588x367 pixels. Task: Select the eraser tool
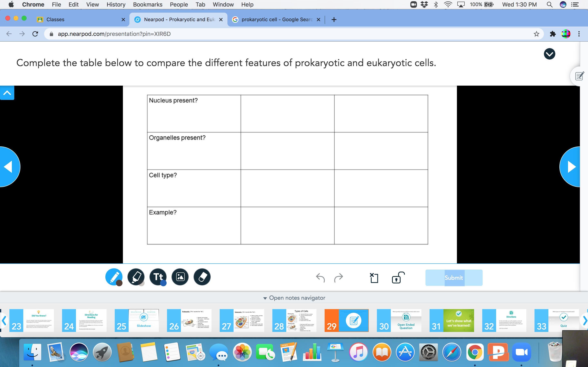(202, 277)
